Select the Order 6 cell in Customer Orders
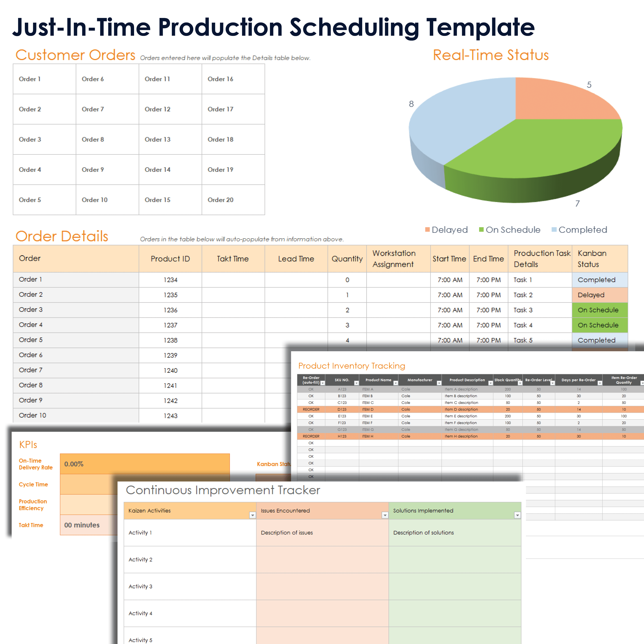The height and width of the screenshot is (644, 644). tap(107, 79)
